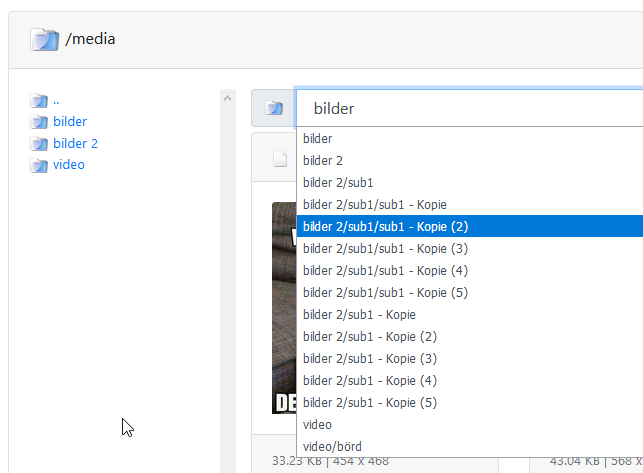The height and width of the screenshot is (473, 643).
Task: Choose 'video' from the suggestion list
Action: point(470,425)
